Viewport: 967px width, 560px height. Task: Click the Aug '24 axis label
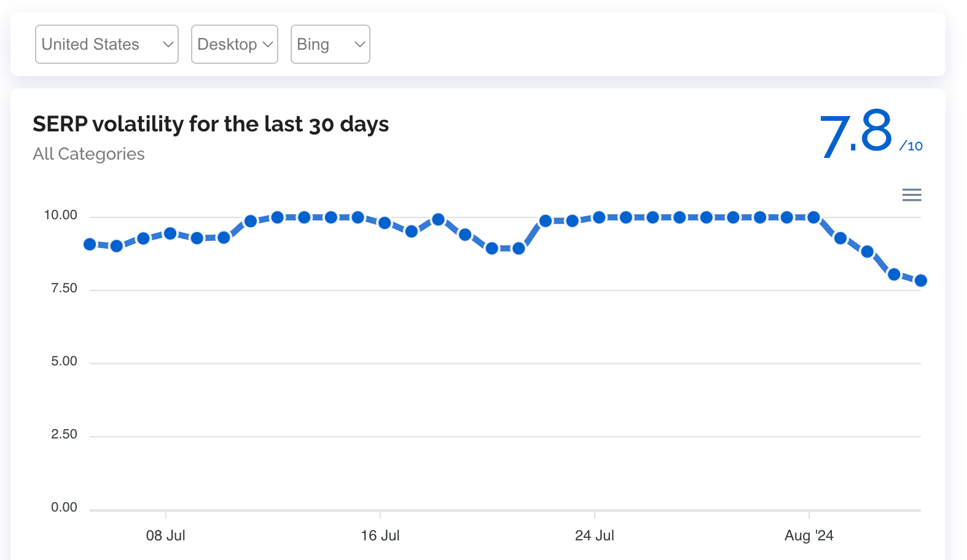coord(808,535)
